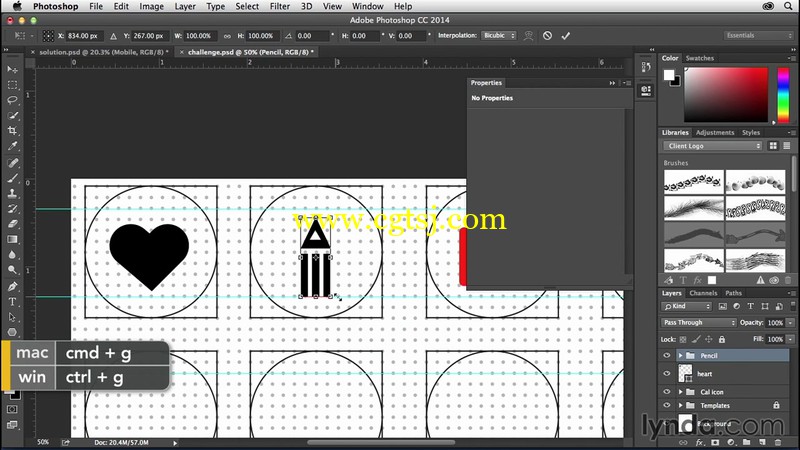
Task: Expand the Templates layer group
Action: point(680,405)
